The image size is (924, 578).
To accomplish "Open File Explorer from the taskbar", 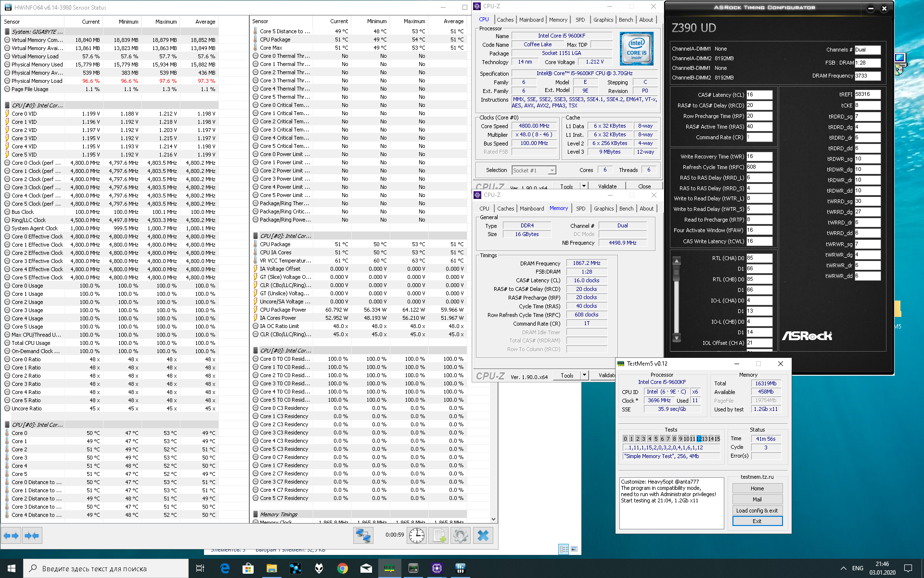I will [272, 568].
